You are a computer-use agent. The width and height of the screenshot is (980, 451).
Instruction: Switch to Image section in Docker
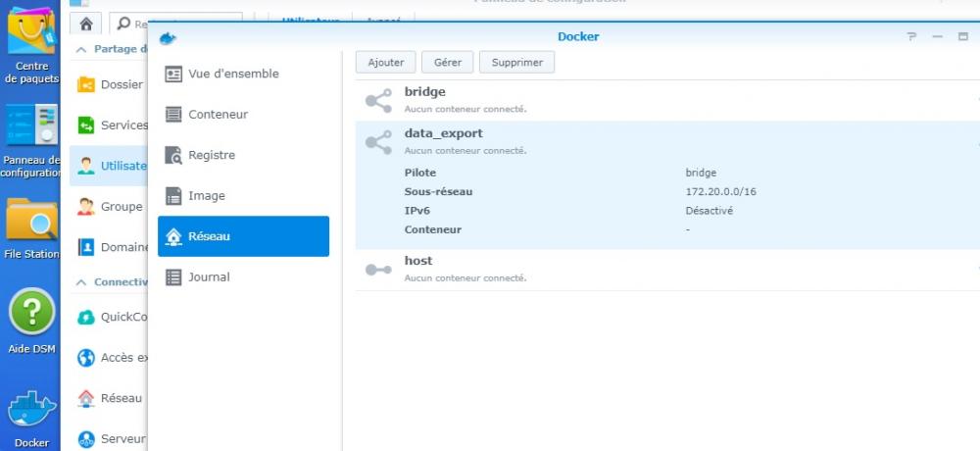tap(244, 196)
